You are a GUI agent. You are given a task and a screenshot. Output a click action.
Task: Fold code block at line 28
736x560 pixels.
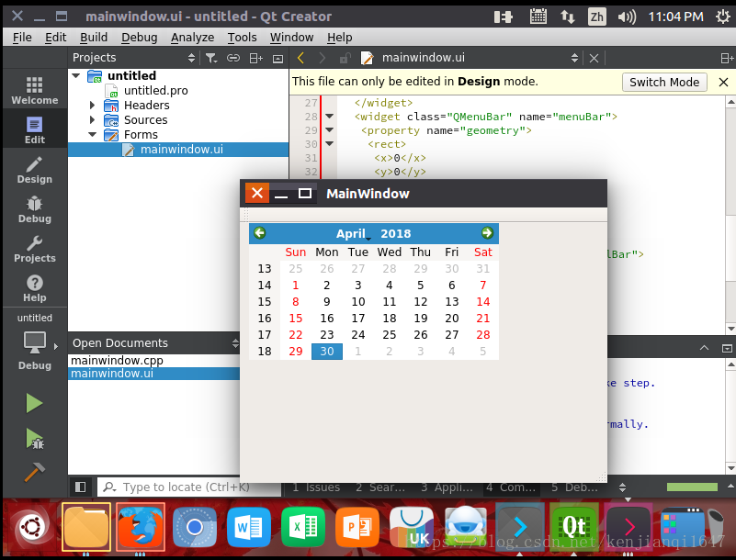(330, 117)
